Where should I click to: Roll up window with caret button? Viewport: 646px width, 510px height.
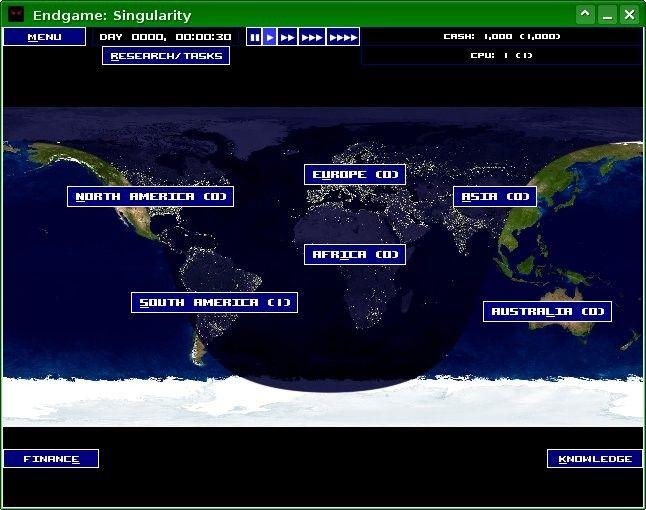click(585, 15)
